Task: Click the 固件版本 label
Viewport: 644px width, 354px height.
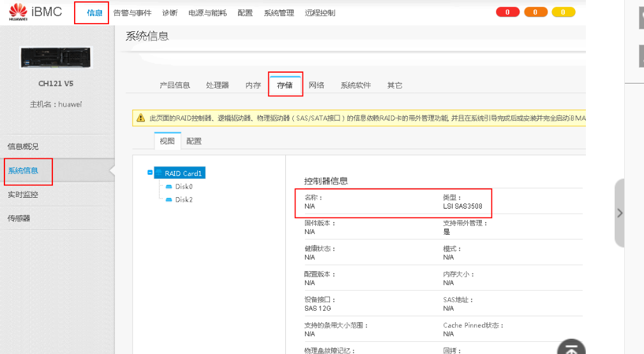Action: point(320,223)
